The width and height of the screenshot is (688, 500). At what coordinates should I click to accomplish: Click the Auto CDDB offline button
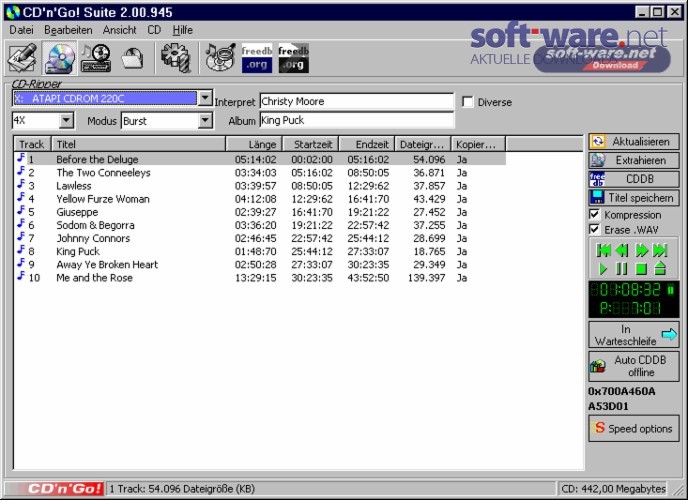point(634,366)
